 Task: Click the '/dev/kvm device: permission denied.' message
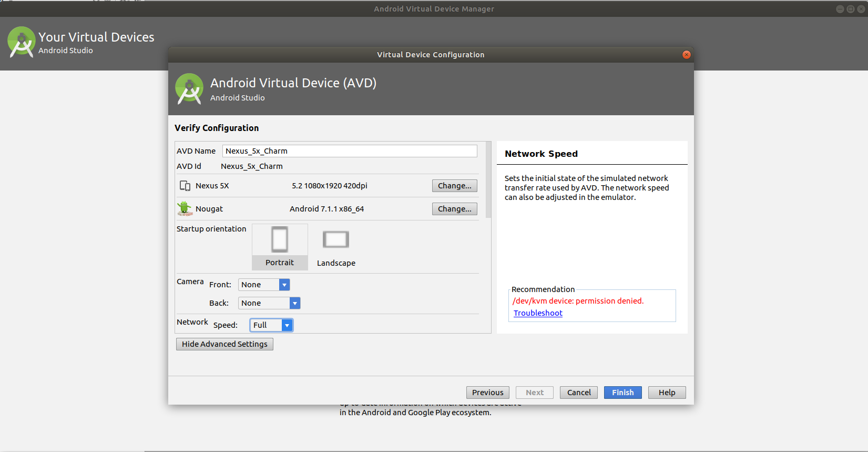(x=578, y=301)
